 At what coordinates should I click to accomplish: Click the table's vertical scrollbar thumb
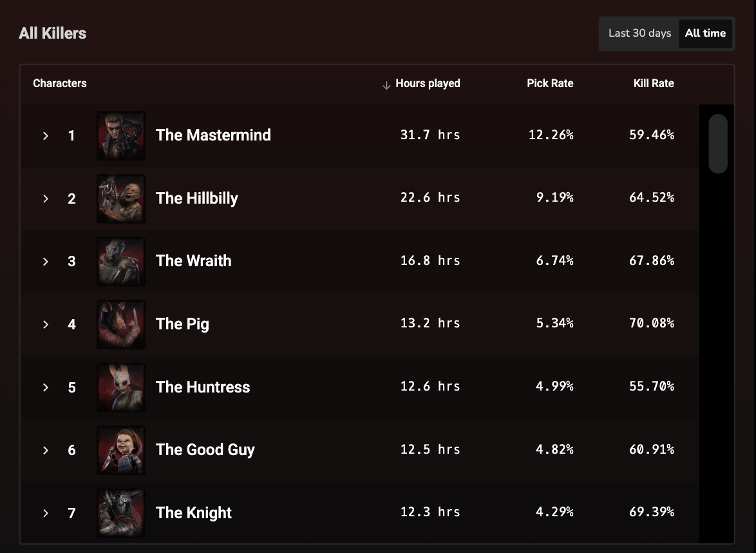(718, 143)
